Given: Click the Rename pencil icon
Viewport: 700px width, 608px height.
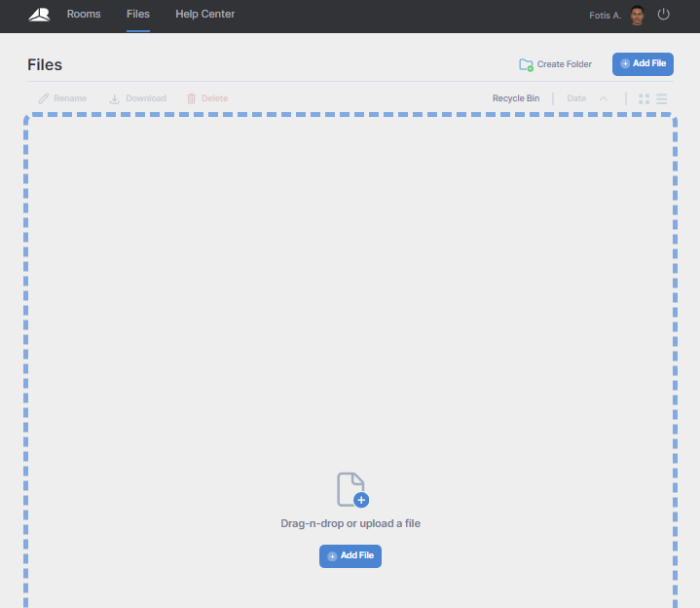Looking at the screenshot, I should (x=43, y=98).
